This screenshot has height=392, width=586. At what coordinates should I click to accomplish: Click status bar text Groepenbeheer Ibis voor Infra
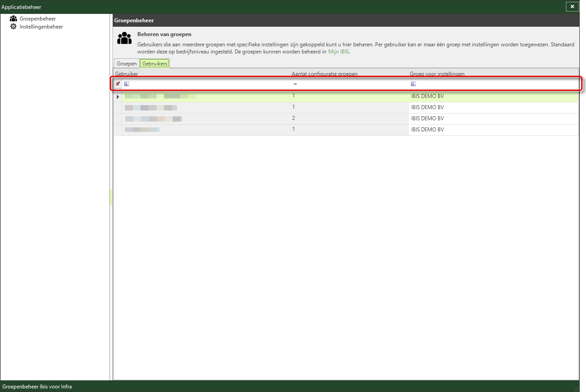click(37, 387)
